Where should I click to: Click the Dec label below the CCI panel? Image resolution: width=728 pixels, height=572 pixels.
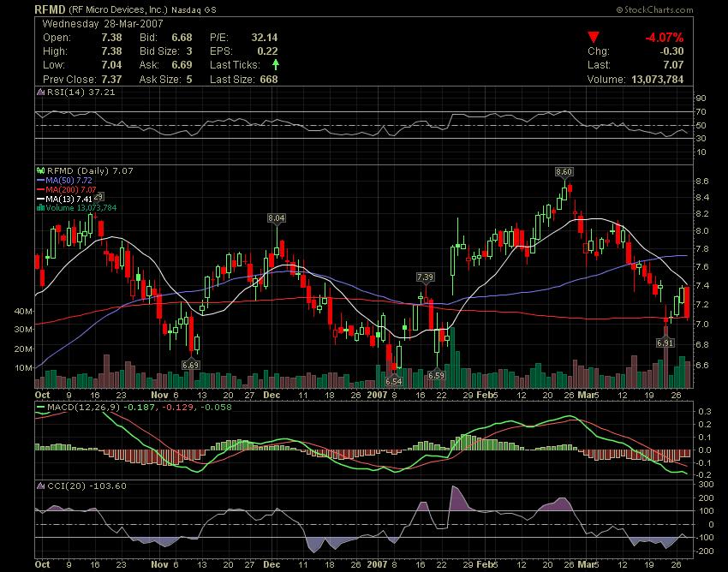272,564
